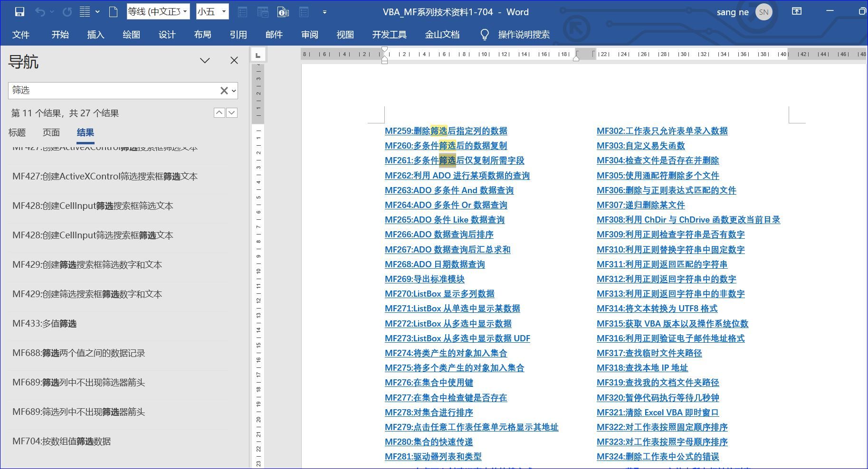Open ribbon display options icon
Screen dimensions: 868x469
click(797, 11)
